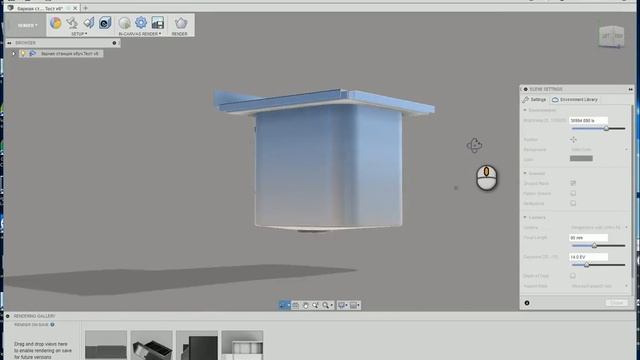
Task: Select the Decal tool icon
Action: coord(89,23)
